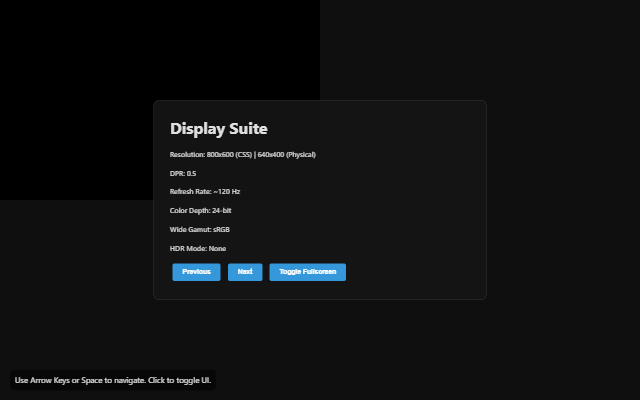Screen dimensions: 640x400
Task: Click the DPR: 0.5 value
Action: [x=183, y=173]
